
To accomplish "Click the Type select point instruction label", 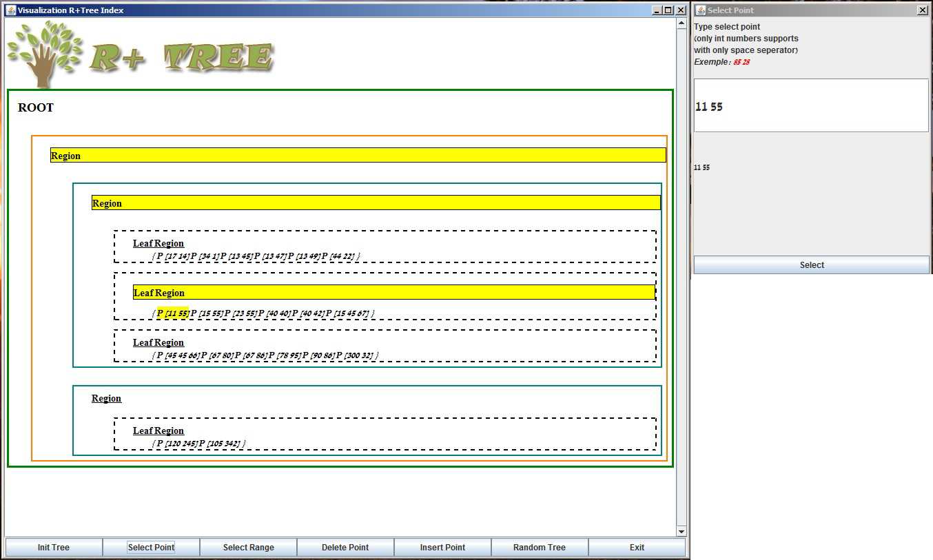I will tap(727, 27).
